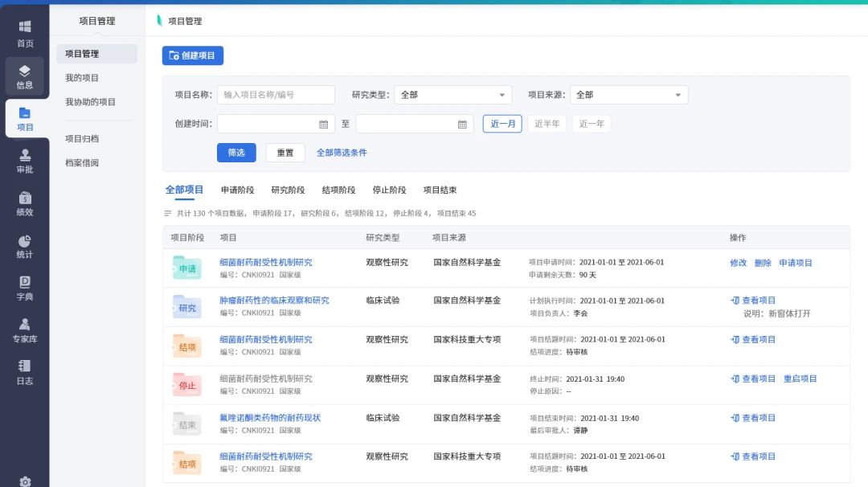The height and width of the screenshot is (487, 868).
Task: Click the list icon beside 共计 130 summary
Action: pyautogui.click(x=168, y=213)
